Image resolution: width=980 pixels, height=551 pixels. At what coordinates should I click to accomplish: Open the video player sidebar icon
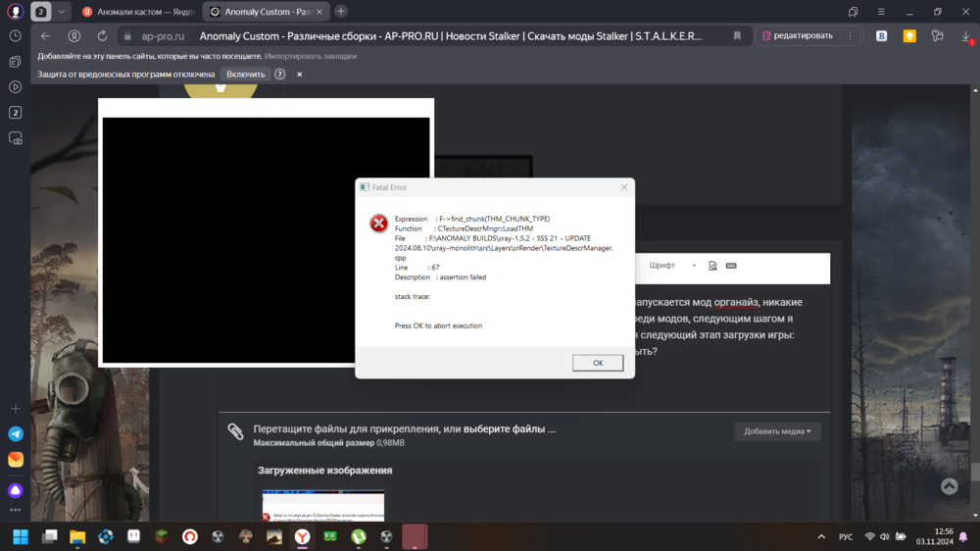[15, 87]
